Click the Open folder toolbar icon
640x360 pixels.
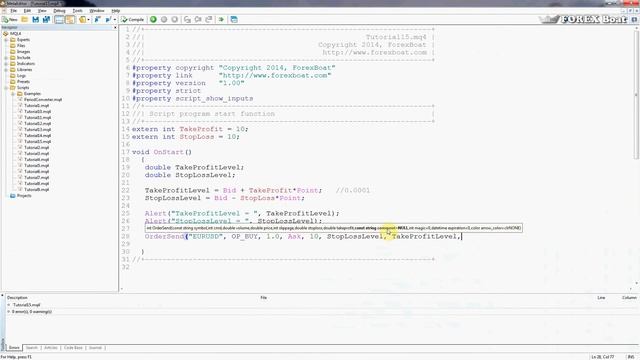pyautogui.click(x=24, y=20)
